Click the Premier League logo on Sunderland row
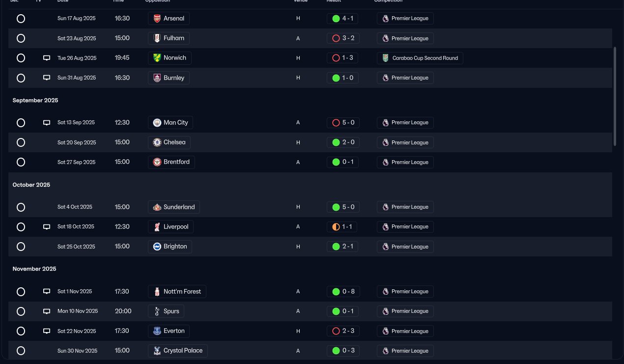This screenshot has width=624, height=364. (386, 207)
